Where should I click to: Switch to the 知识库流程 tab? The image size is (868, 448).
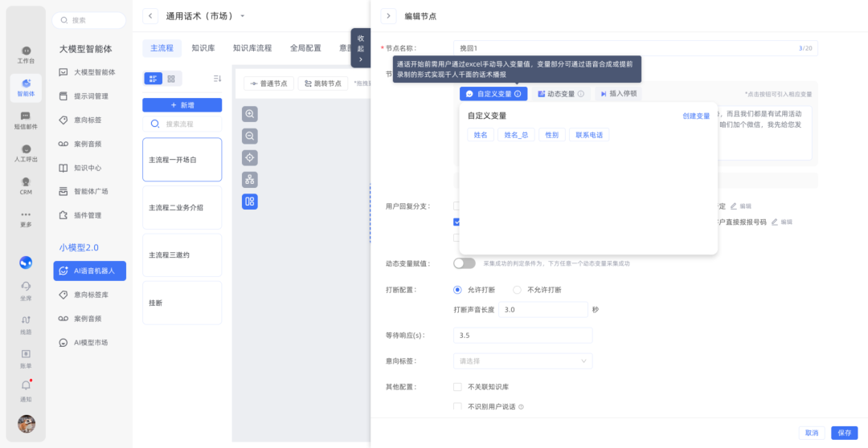point(252,48)
